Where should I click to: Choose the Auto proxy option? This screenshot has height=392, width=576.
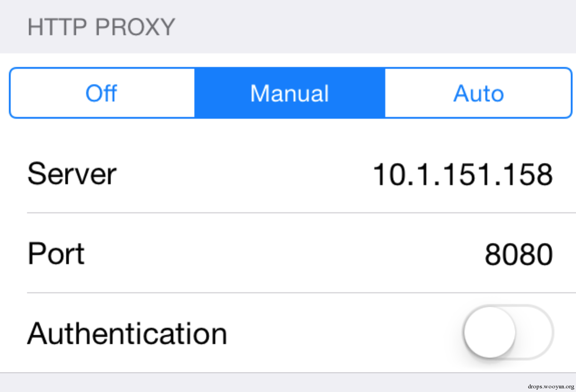pyautogui.click(x=478, y=93)
